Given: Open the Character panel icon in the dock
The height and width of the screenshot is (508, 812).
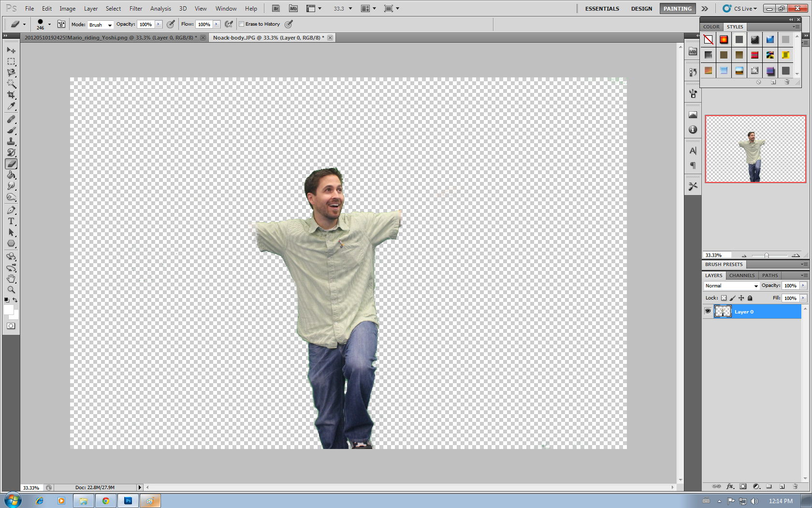Looking at the screenshot, I should 693,151.
